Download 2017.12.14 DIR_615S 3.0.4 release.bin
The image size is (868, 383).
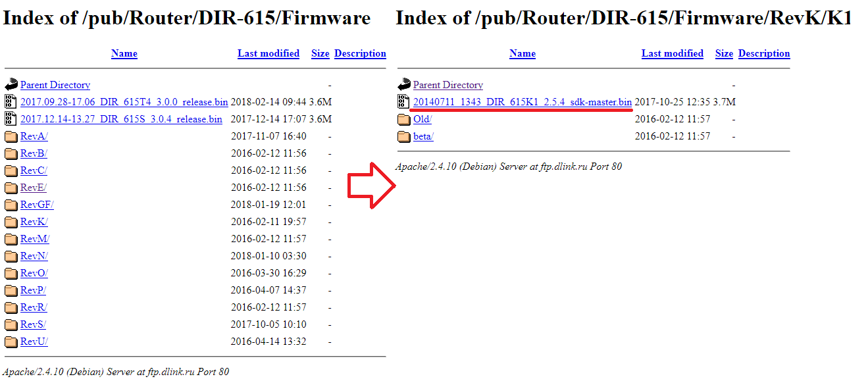121,119
